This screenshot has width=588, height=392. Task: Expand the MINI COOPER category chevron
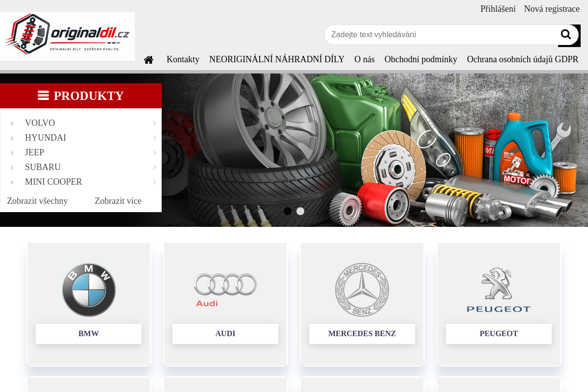point(154,182)
